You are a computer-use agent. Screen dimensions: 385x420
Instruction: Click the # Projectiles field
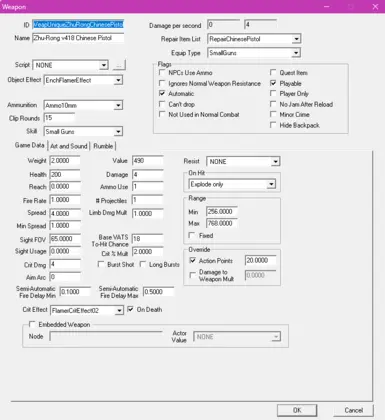click(x=148, y=200)
